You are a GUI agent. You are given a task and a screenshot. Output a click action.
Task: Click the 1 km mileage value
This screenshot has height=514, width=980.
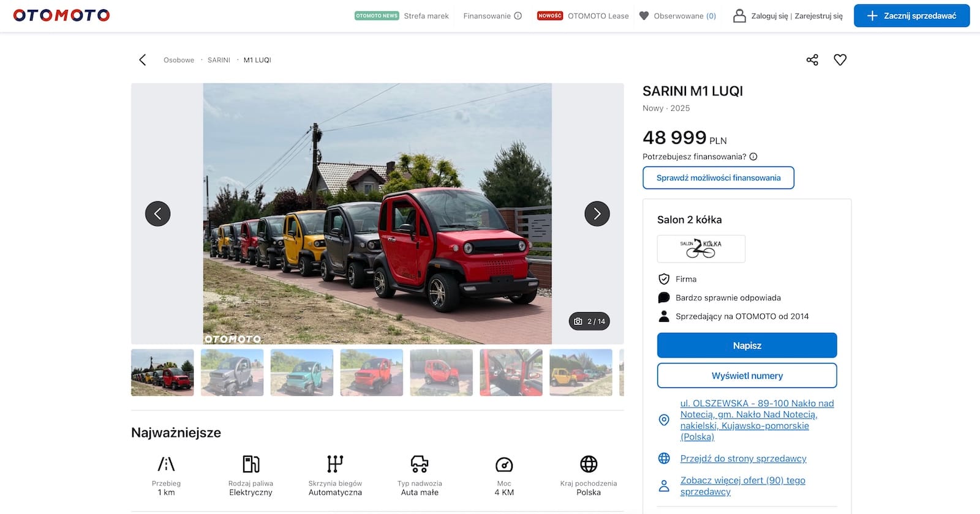pyautogui.click(x=166, y=493)
